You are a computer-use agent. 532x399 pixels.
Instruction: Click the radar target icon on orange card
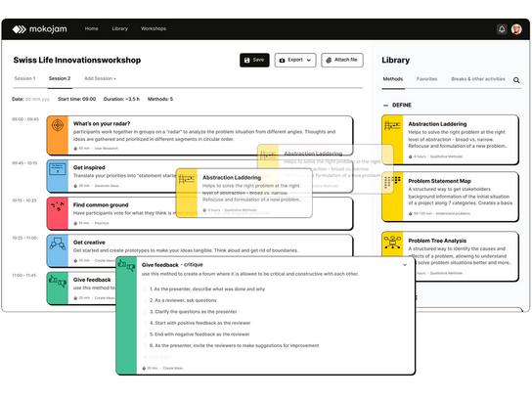tap(58, 125)
